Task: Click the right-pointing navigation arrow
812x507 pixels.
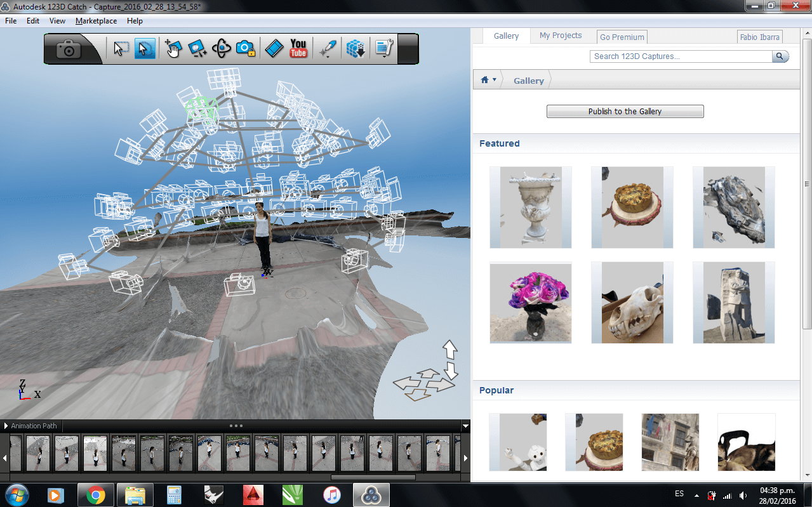Action: tap(441, 385)
